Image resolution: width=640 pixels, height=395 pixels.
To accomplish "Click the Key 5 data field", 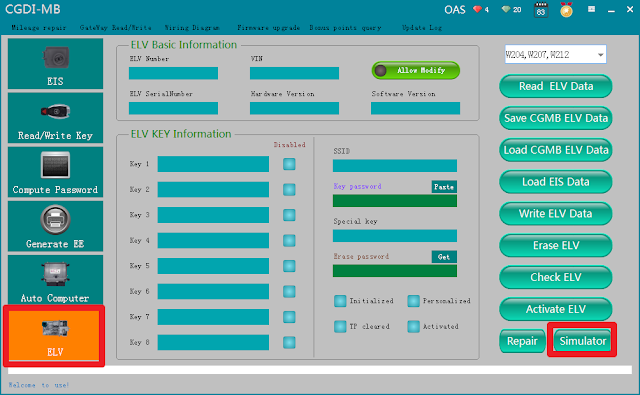I will pyautogui.click(x=213, y=266).
